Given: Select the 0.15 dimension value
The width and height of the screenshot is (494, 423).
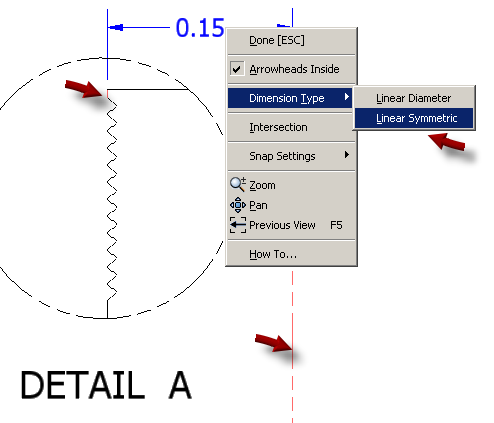Looking at the screenshot, I should [200, 27].
